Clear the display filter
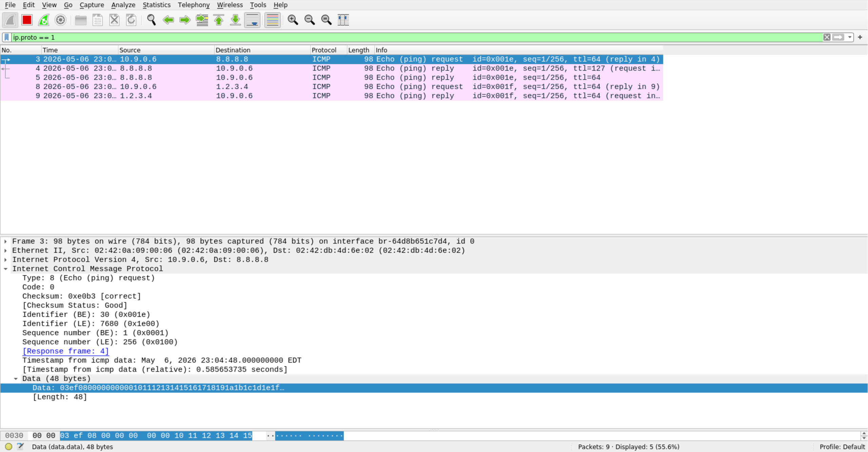Viewport: 868px width, 452px height. 827,37
